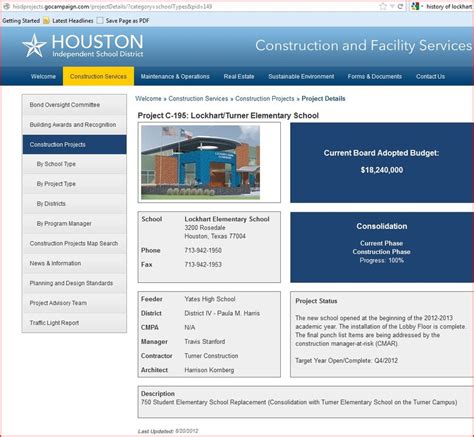Open the Traffic Light Report sidebar item
474x437 pixels.
tap(75, 323)
